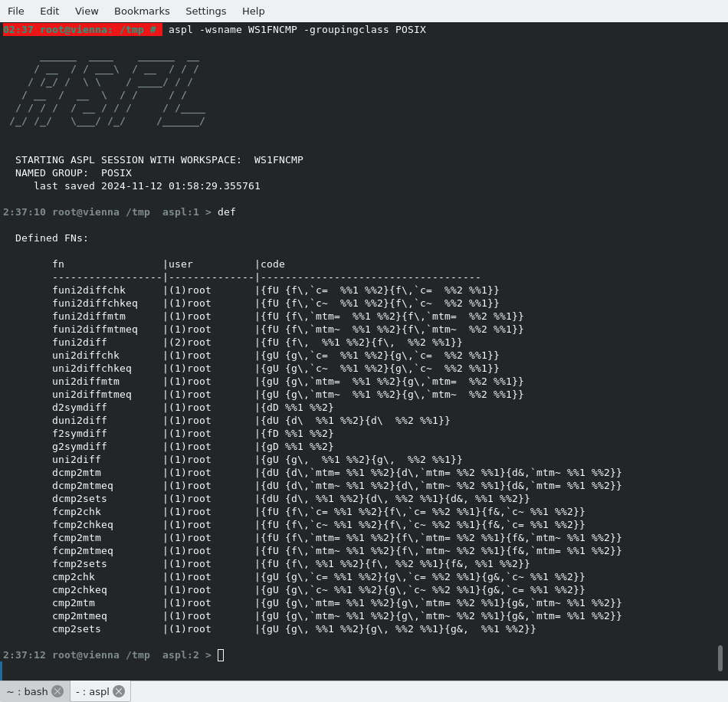728x702 pixels.
Task: Open the View menu
Action: click(87, 11)
